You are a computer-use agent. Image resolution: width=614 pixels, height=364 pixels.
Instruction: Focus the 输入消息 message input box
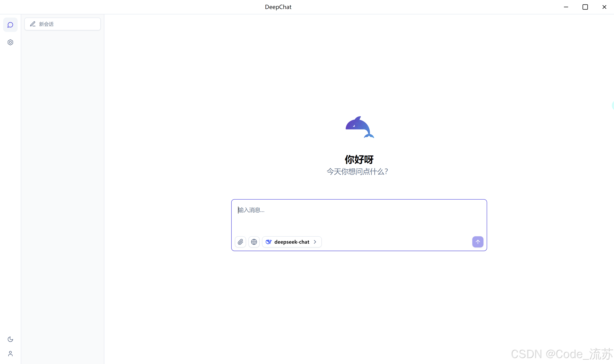pos(359,216)
